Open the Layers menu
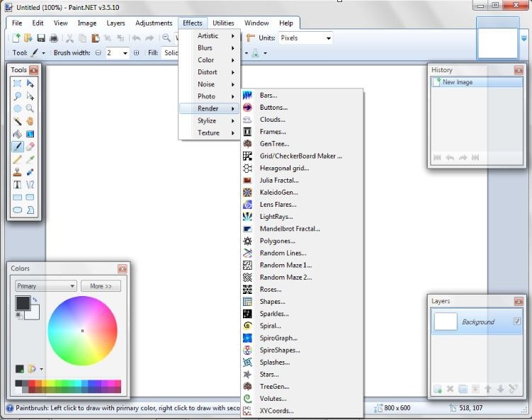 115,23
